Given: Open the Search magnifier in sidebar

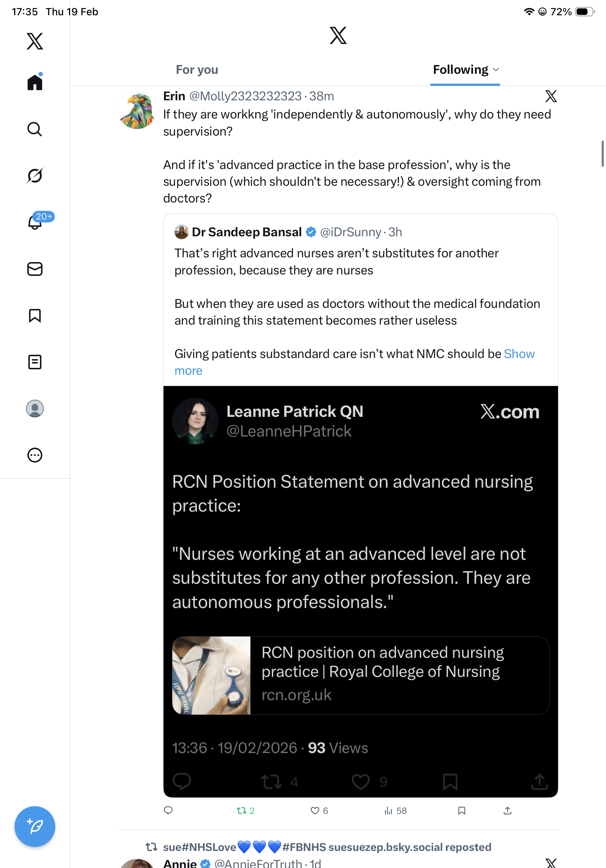Looking at the screenshot, I should pos(35,129).
